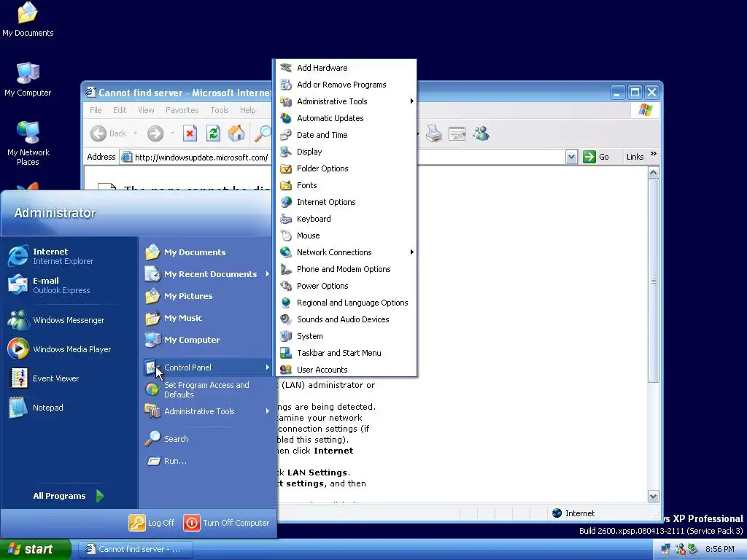Click Sounds and Audio Devices icon
The height and width of the screenshot is (560, 747).
pos(286,319)
